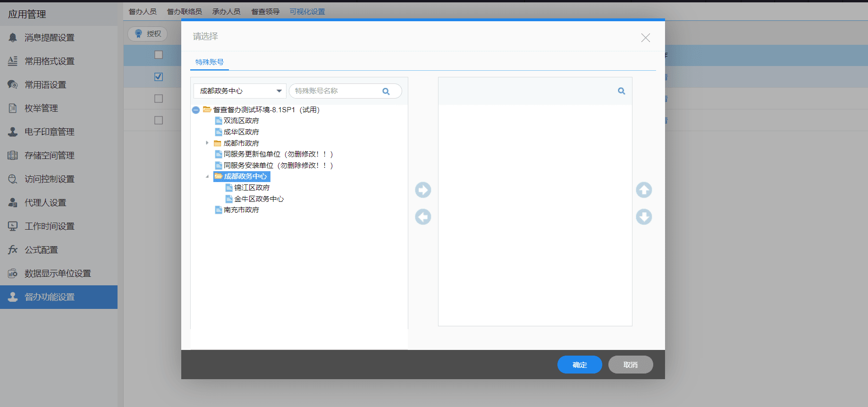Collapse the root node 督查督办测试环境-8.1SP1
This screenshot has height=407, width=868.
pos(196,110)
